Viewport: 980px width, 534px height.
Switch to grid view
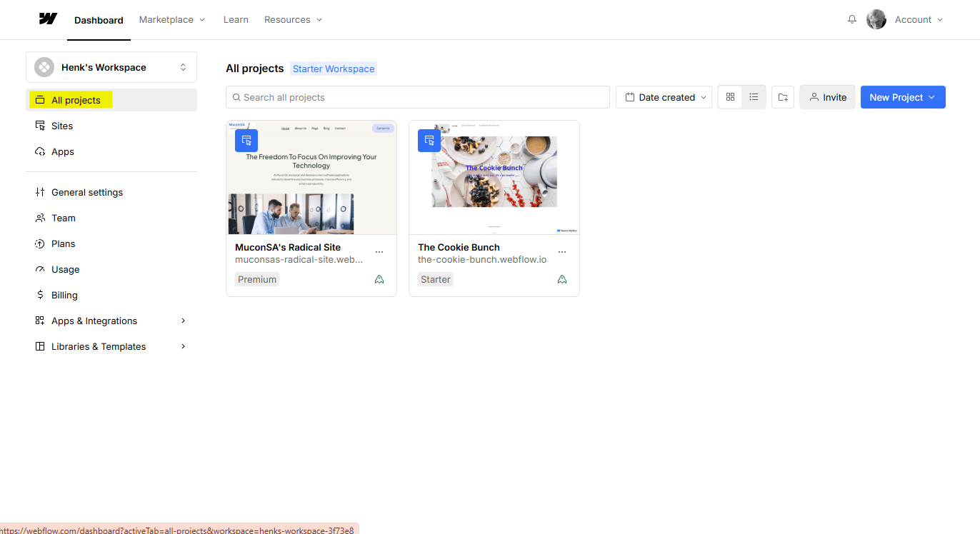(x=730, y=97)
